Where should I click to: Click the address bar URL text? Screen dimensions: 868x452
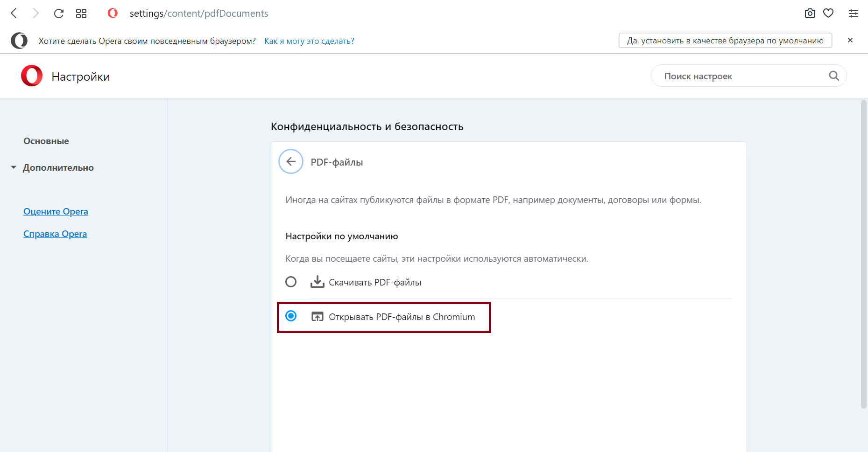pyautogui.click(x=199, y=14)
